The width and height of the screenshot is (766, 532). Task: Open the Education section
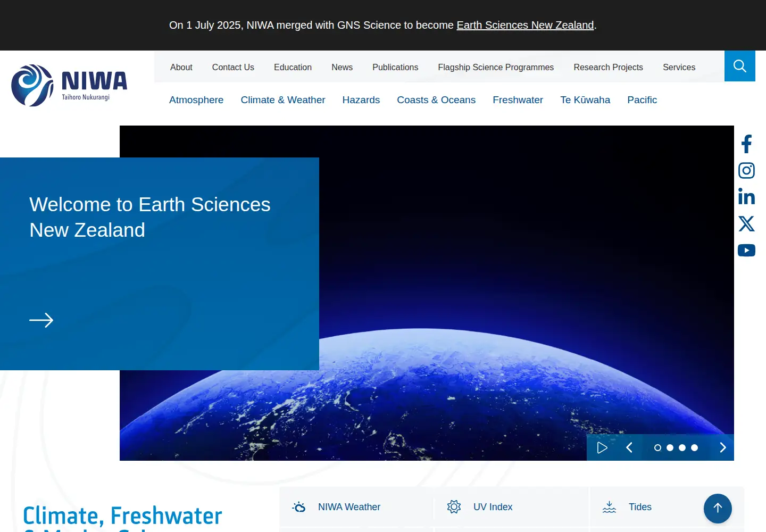coord(293,67)
